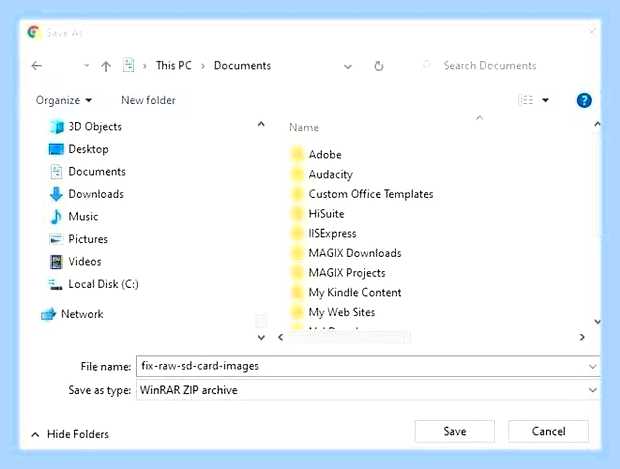Click the Videos film icon

pyautogui.click(x=56, y=262)
